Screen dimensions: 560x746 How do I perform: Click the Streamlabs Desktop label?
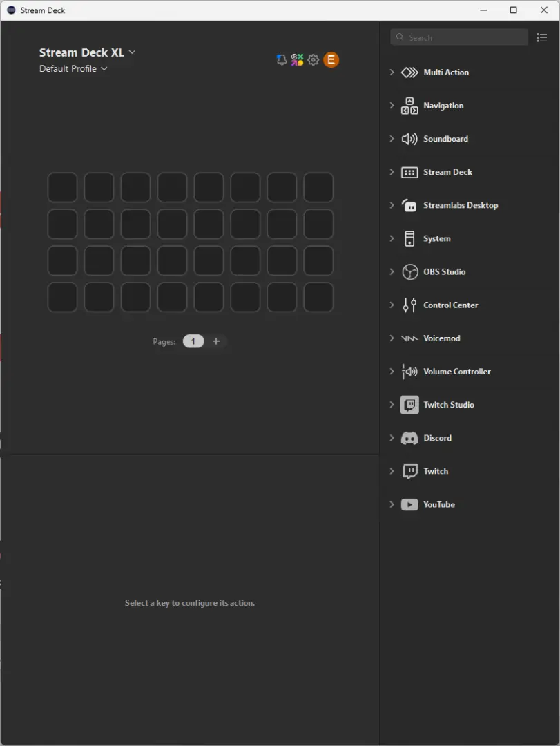[x=461, y=206]
